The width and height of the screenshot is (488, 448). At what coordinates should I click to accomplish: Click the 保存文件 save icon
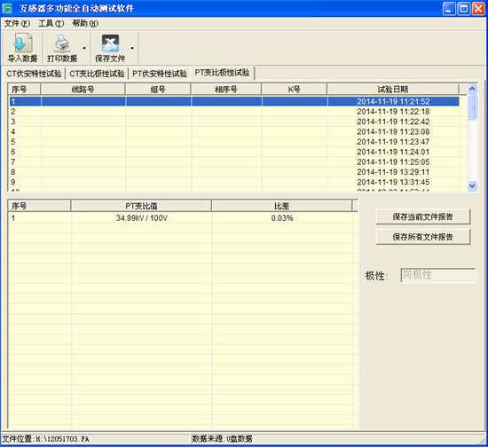110,43
